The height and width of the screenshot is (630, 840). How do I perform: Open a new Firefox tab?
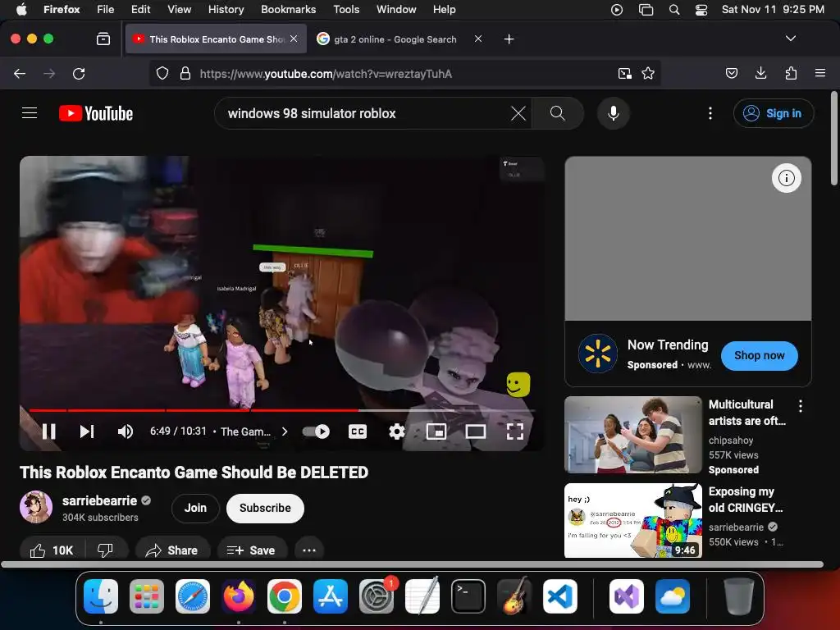coord(509,39)
